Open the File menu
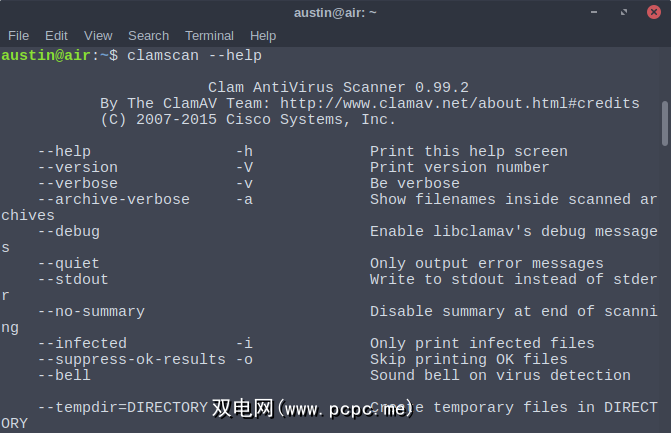This screenshot has width=671, height=433. (x=18, y=35)
